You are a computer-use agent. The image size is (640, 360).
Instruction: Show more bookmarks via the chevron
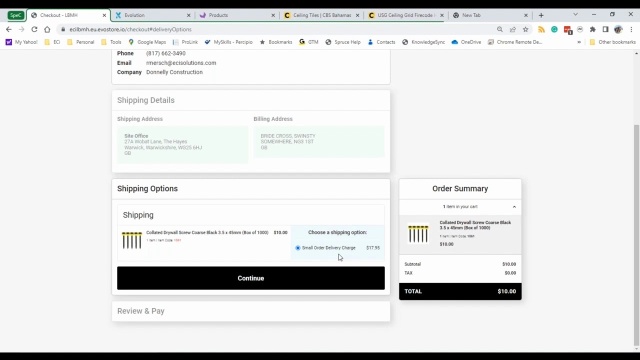[579, 42]
